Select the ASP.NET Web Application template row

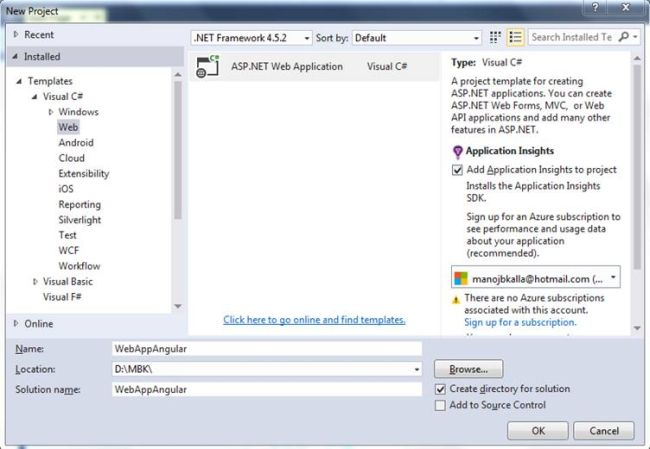(x=314, y=66)
